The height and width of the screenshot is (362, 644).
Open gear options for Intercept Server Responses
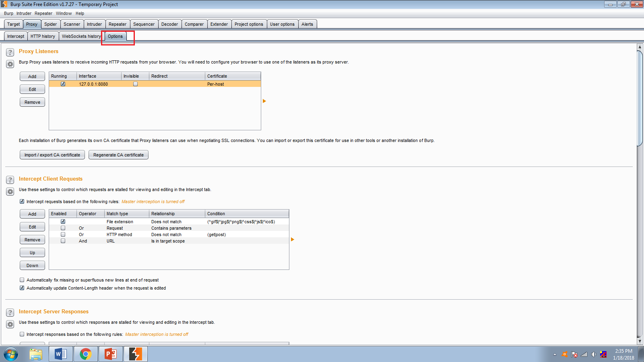coord(10,324)
